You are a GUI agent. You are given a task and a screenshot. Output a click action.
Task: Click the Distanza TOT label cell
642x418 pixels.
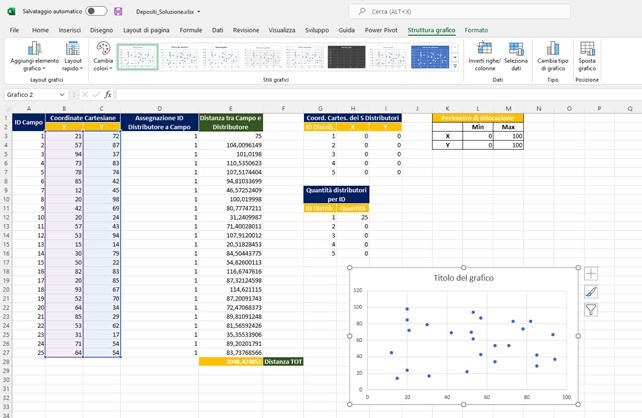[x=283, y=362]
